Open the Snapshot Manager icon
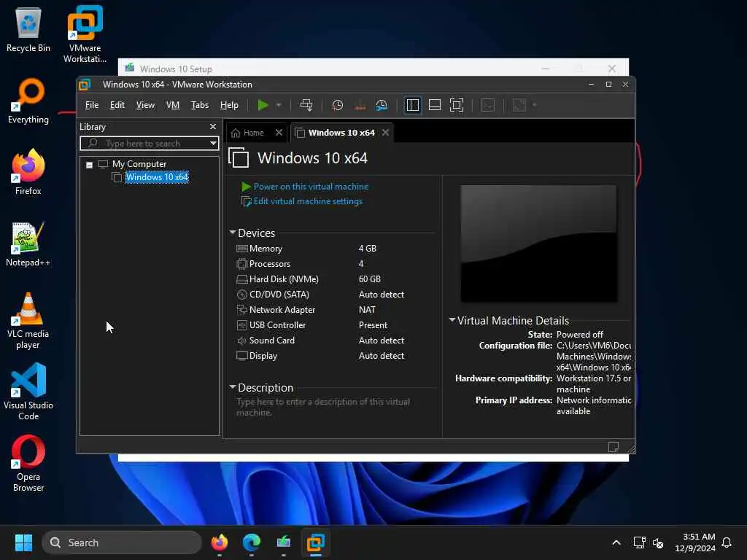Screen dimensions: 747x560 pos(382,105)
